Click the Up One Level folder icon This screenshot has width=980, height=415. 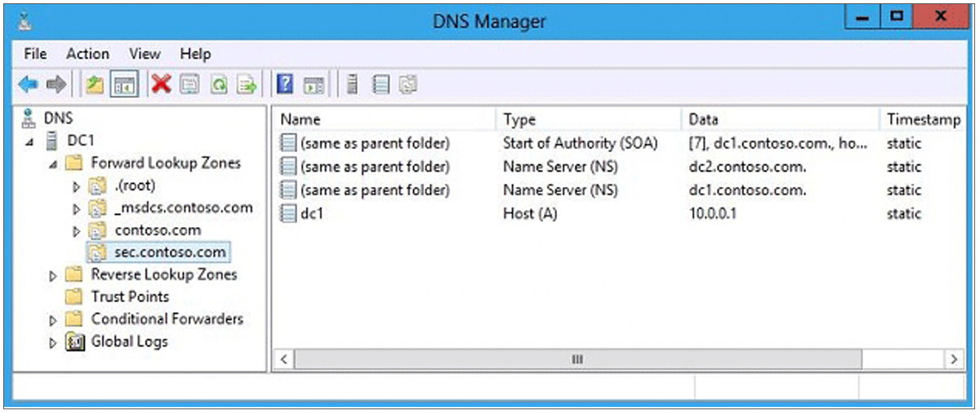click(94, 84)
